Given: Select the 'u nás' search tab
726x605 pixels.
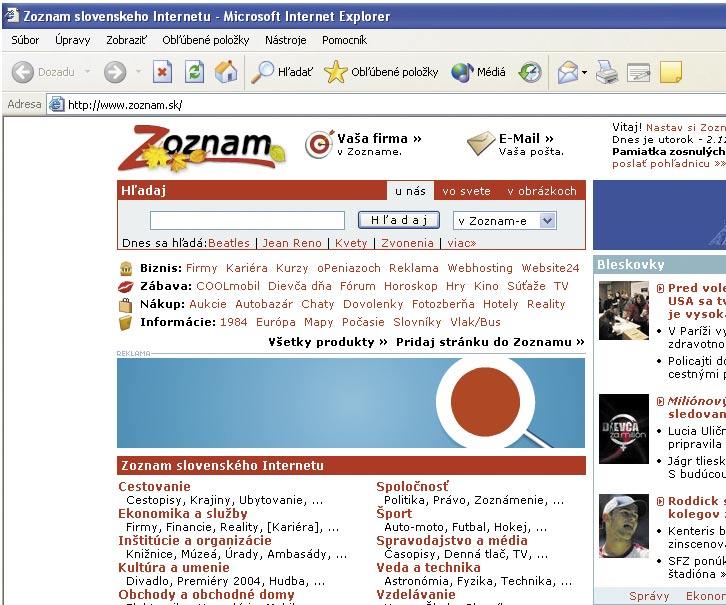Looking at the screenshot, I should point(410,191).
